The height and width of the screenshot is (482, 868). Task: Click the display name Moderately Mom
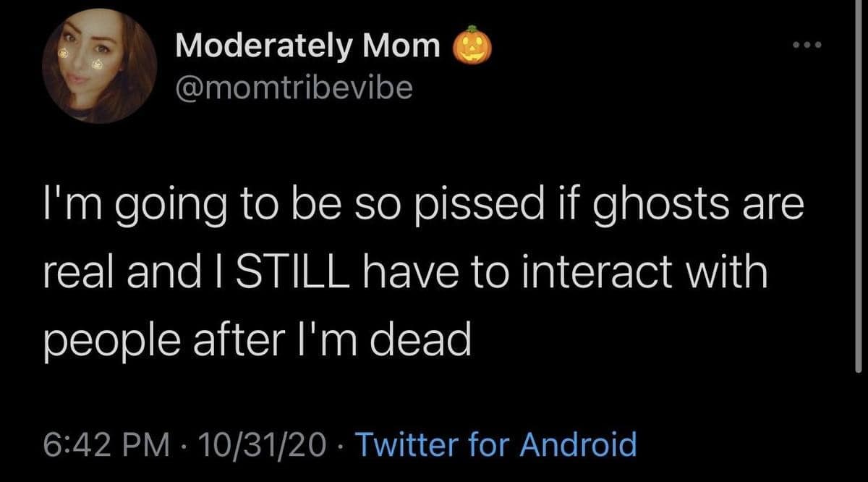pyautogui.click(x=307, y=46)
